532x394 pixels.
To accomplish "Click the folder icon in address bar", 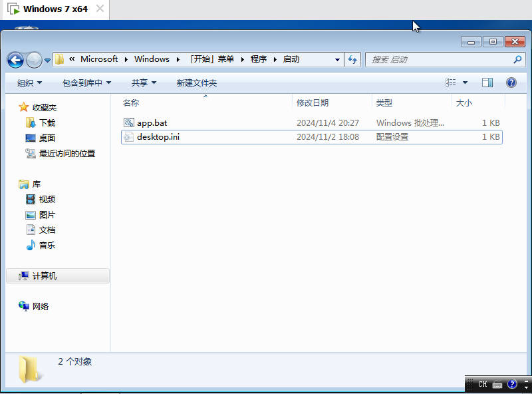I will [x=59, y=59].
